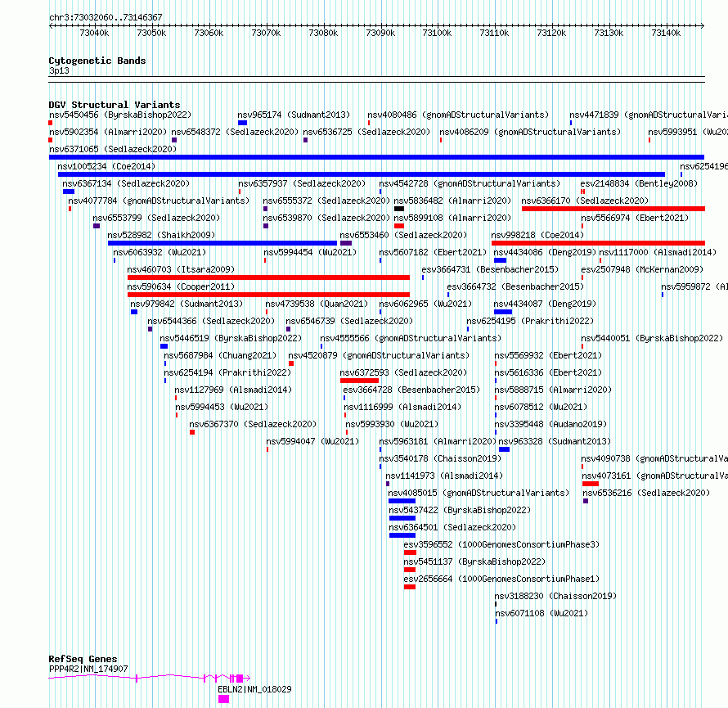Click the red bar under nsv4073161

(591, 484)
